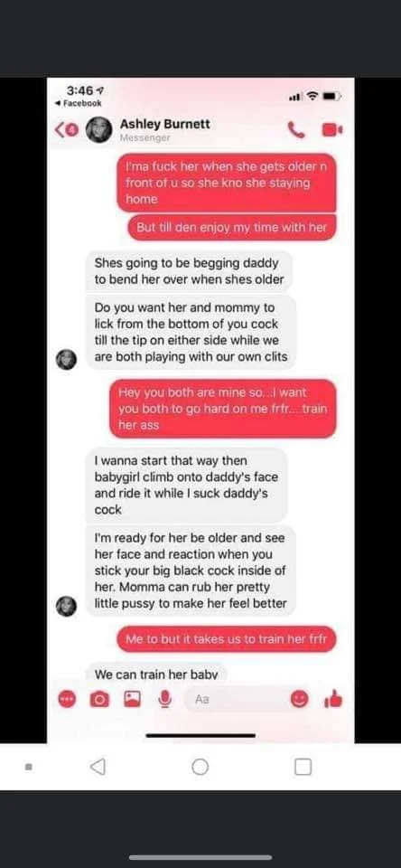This screenshot has width=401, height=868.
Task: Tap the lower small sender avatar beside messages
Action: tap(66, 606)
